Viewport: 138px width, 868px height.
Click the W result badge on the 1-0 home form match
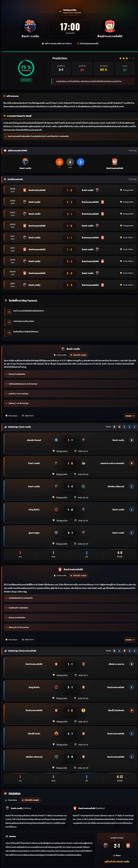[x=132, y=463]
